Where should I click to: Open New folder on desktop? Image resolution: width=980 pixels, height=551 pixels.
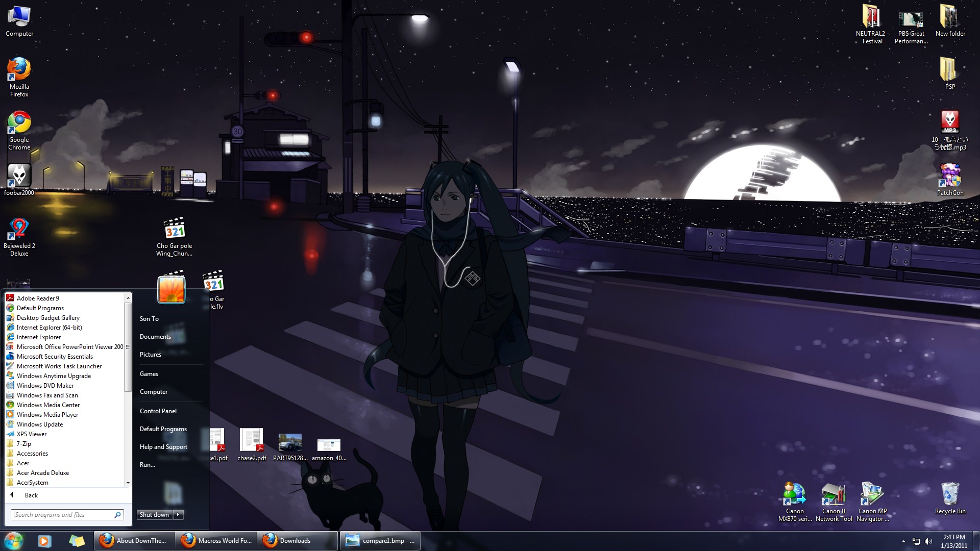coord(950,21)
